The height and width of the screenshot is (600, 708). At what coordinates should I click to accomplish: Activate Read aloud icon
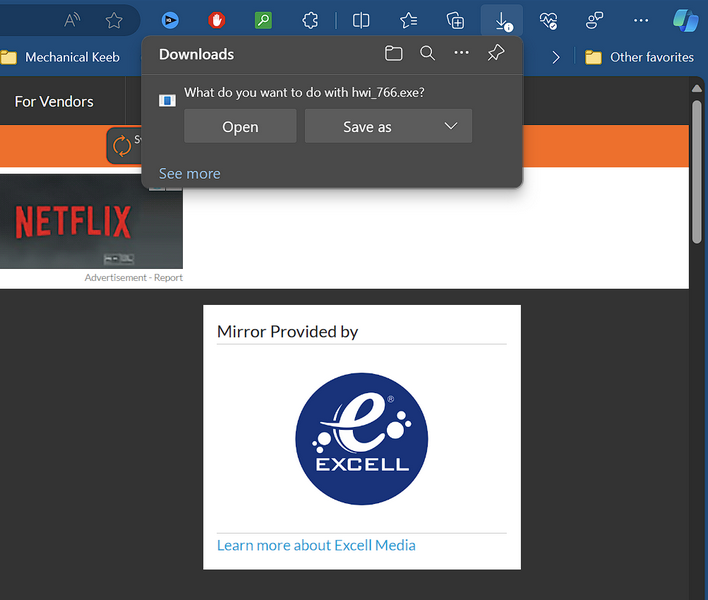(x=72, y=20)
